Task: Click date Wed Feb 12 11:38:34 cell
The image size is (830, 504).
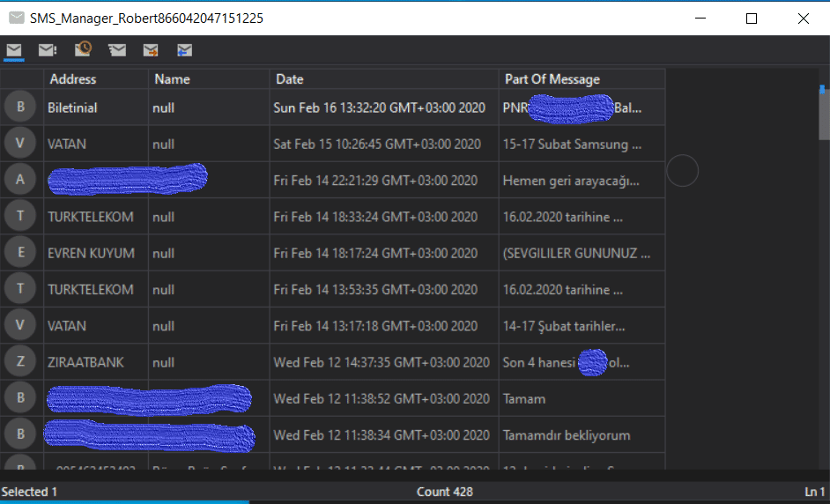Action: pos(384,435)
